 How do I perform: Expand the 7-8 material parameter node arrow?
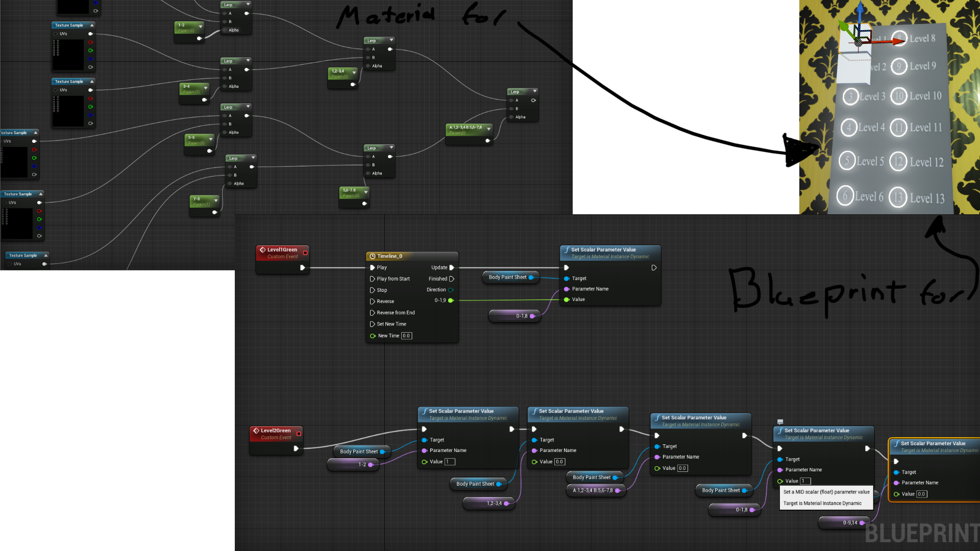click(216, 200)
